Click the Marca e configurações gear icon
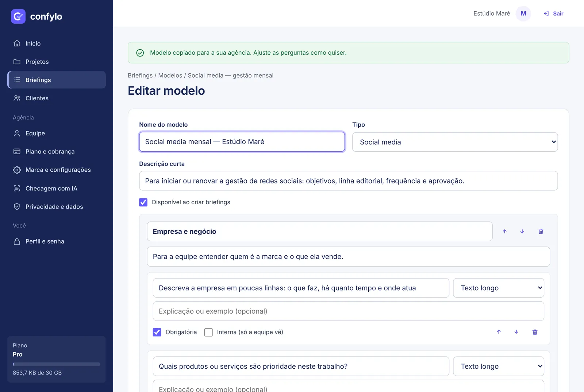584x392 pixels. pos(17,170)
